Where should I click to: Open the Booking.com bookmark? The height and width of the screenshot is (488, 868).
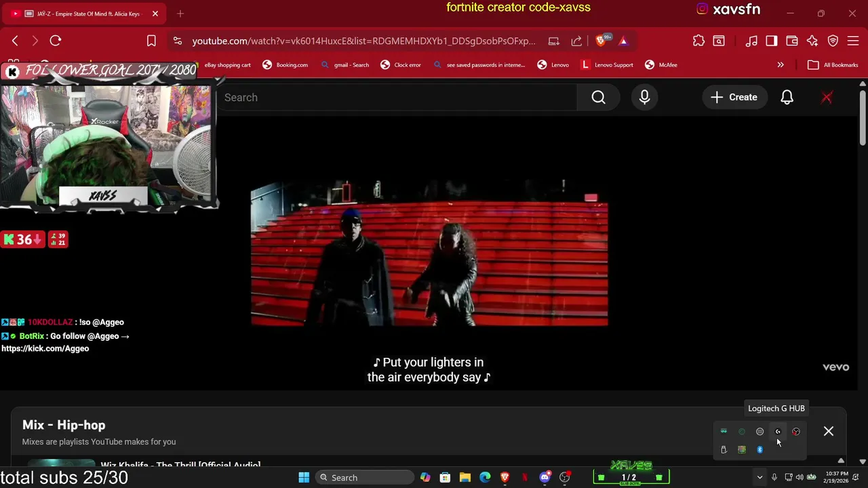coord(285,65)
